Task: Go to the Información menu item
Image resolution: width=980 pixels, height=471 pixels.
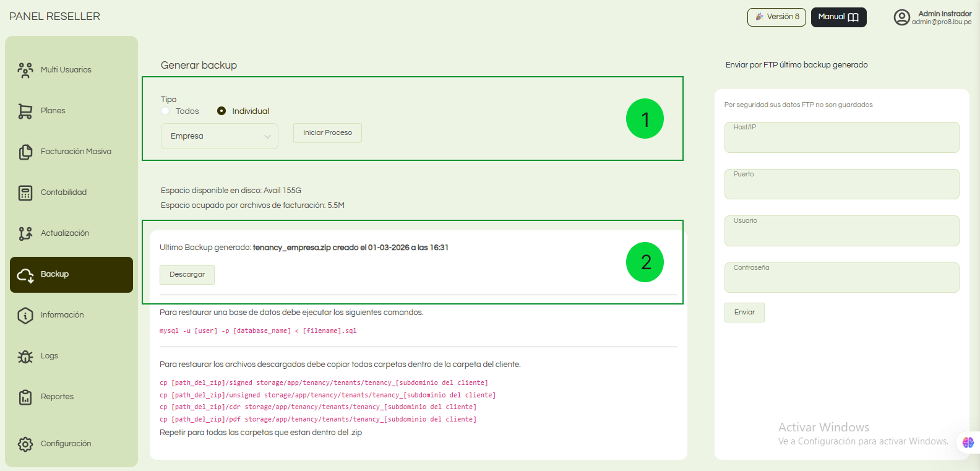Action: coord(62,315)
